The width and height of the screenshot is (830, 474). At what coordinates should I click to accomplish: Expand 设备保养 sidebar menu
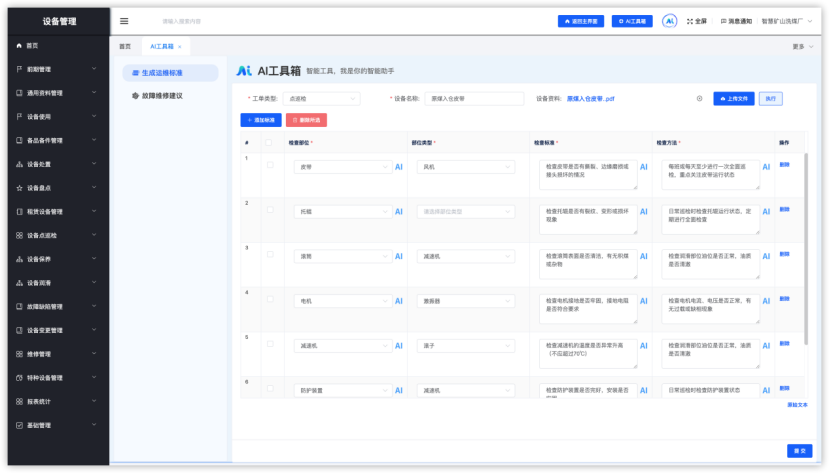click(56, 259)
